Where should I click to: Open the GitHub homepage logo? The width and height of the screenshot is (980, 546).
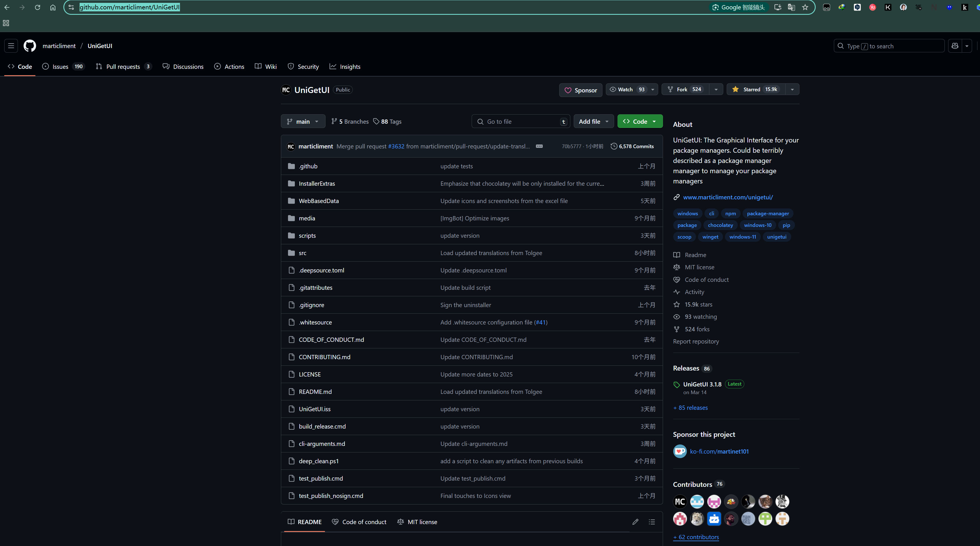click(30, 46)
